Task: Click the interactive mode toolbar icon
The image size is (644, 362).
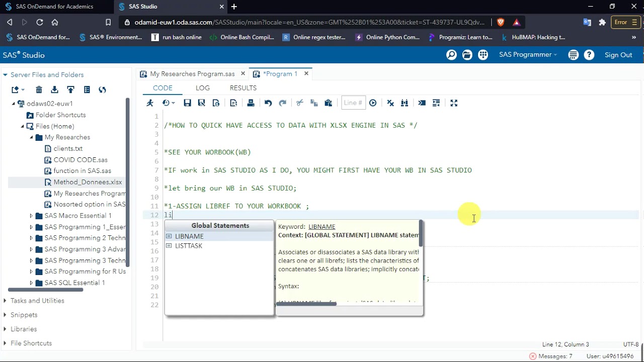Action: point(422,103)
